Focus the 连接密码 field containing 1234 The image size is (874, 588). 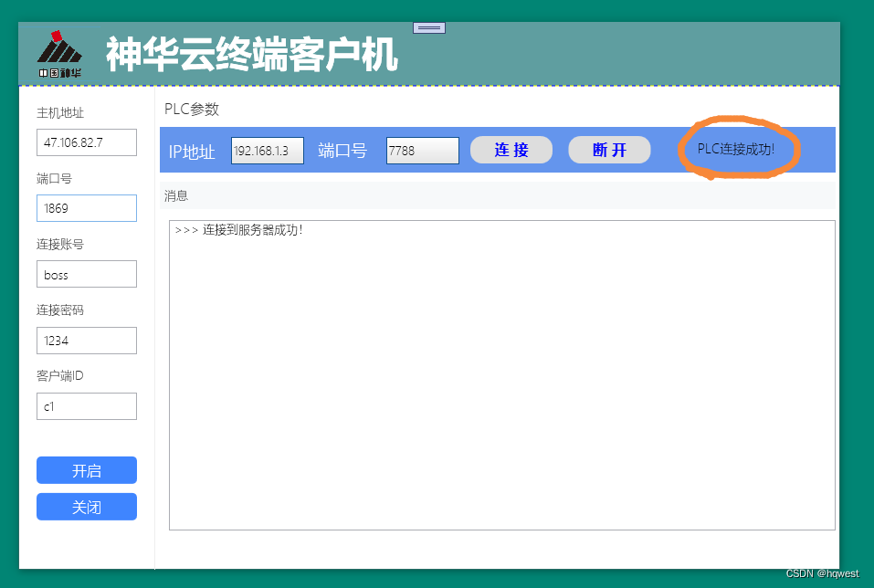pyautogui.click(x=87, y=341)
